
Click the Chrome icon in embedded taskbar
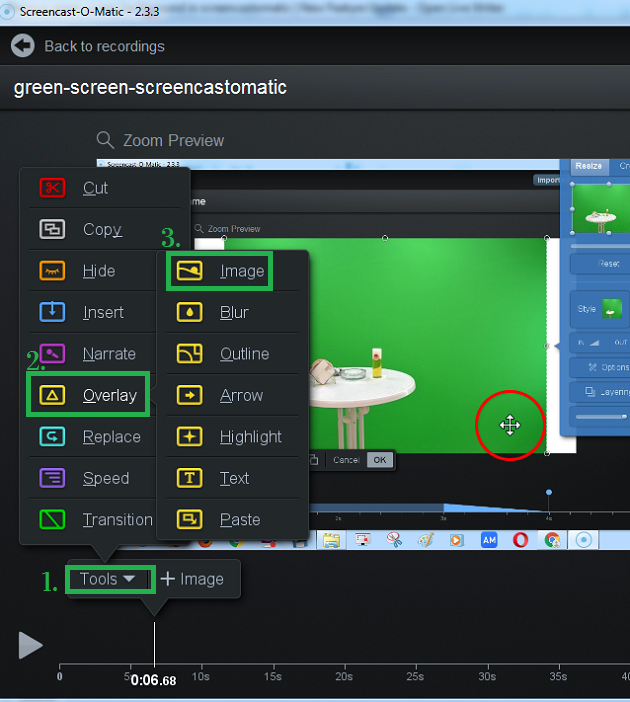(x=553, y=540)
